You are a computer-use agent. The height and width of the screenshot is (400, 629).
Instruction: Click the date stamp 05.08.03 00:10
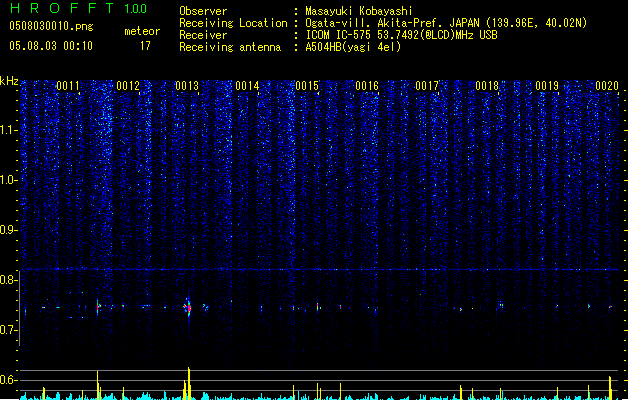click(51, 46)
